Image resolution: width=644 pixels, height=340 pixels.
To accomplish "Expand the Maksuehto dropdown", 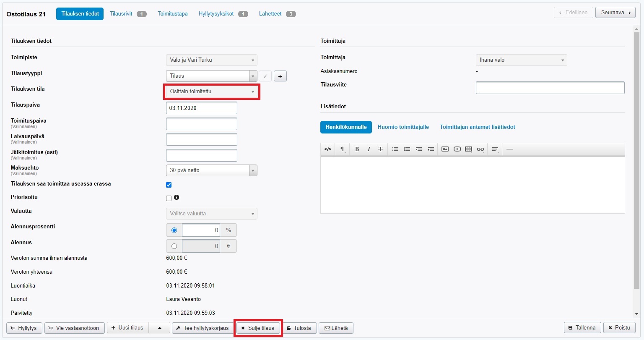I will [212, 170].
